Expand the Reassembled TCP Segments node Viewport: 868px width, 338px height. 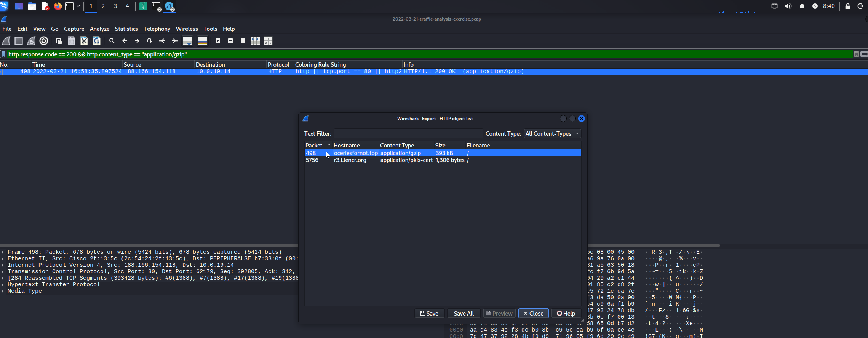[3, 278]
